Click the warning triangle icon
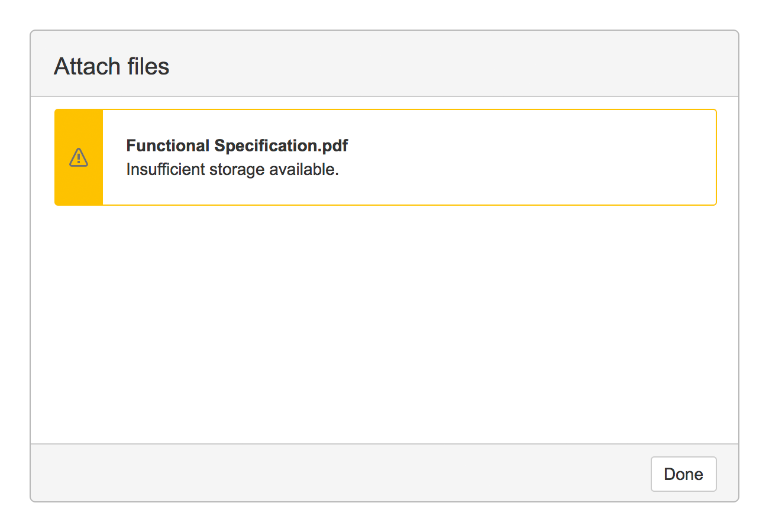Screen dimensions: 769x532 (x=79, y=157)
